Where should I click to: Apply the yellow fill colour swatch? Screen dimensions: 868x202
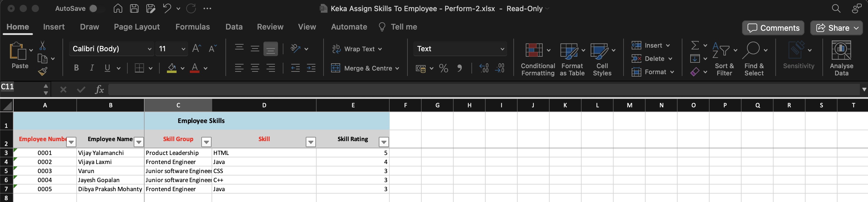click(171, 68)
